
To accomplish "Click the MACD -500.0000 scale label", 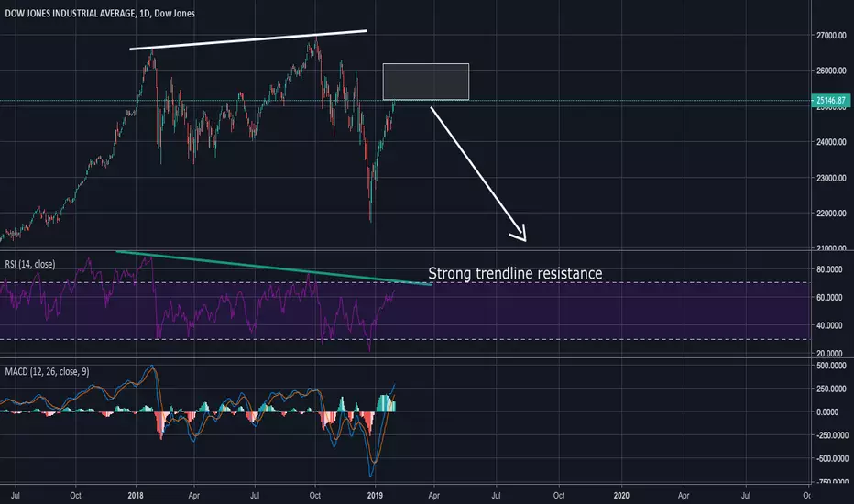I will [831, 459].
